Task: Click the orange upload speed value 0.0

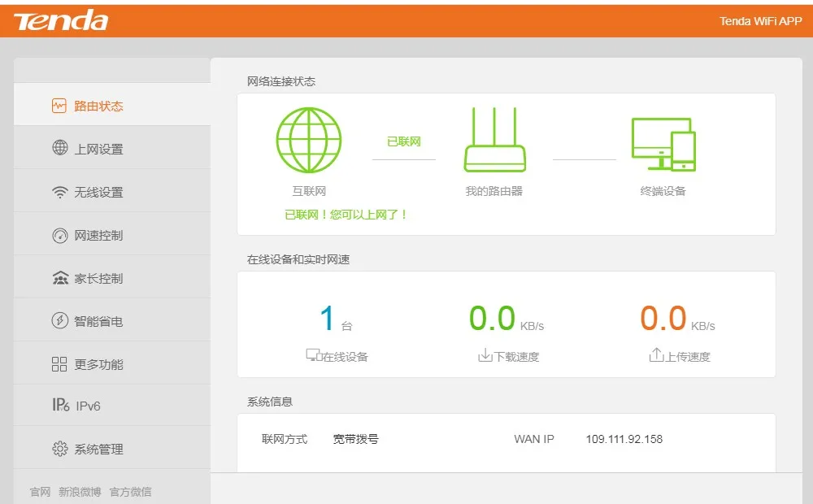Action: [x=663, y=318]
